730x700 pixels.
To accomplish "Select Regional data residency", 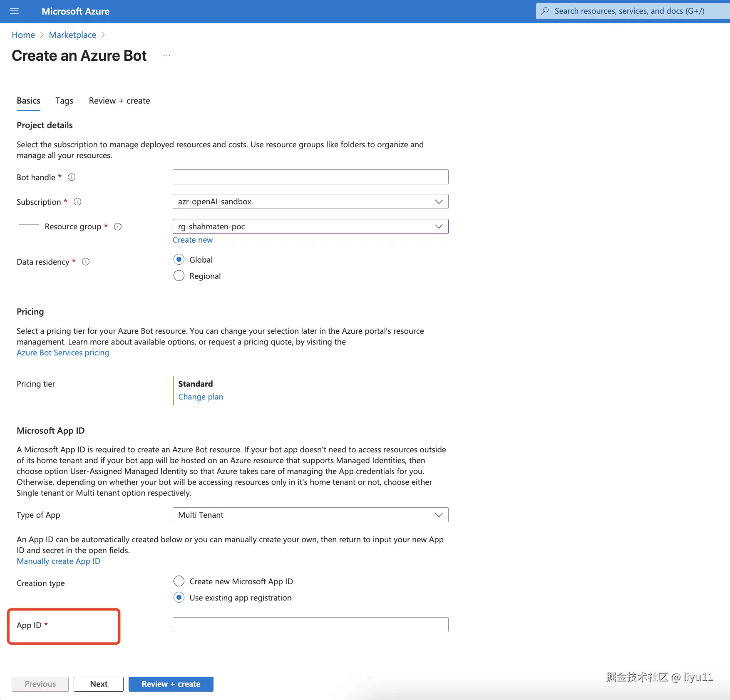I will [179, 276].
